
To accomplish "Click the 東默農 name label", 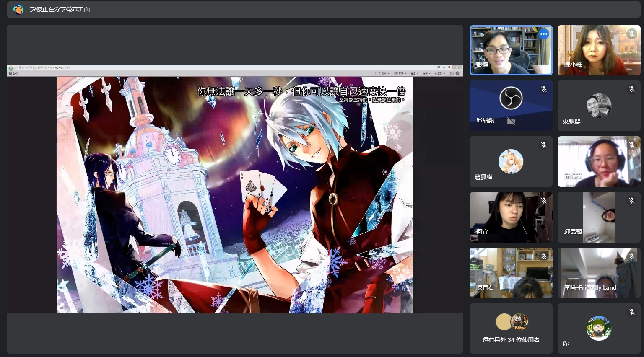I will click(x=571, y=121).
